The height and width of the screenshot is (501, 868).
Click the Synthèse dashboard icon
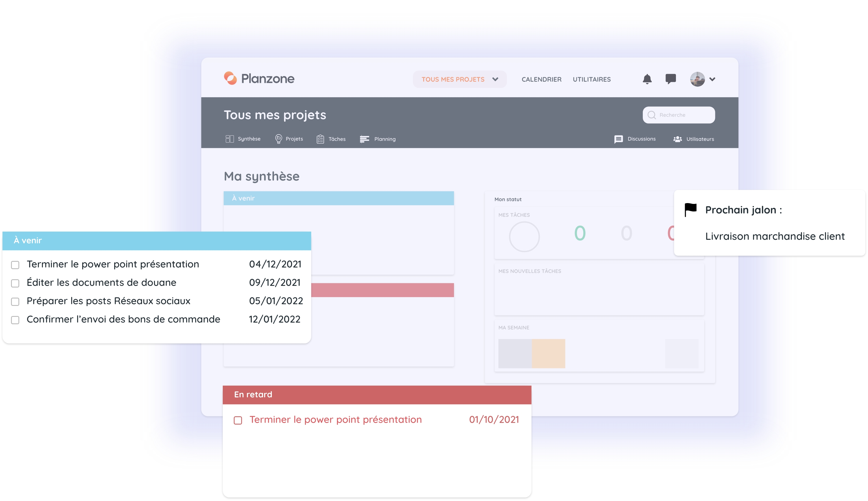pyautogui.click(x=229, y=139)
